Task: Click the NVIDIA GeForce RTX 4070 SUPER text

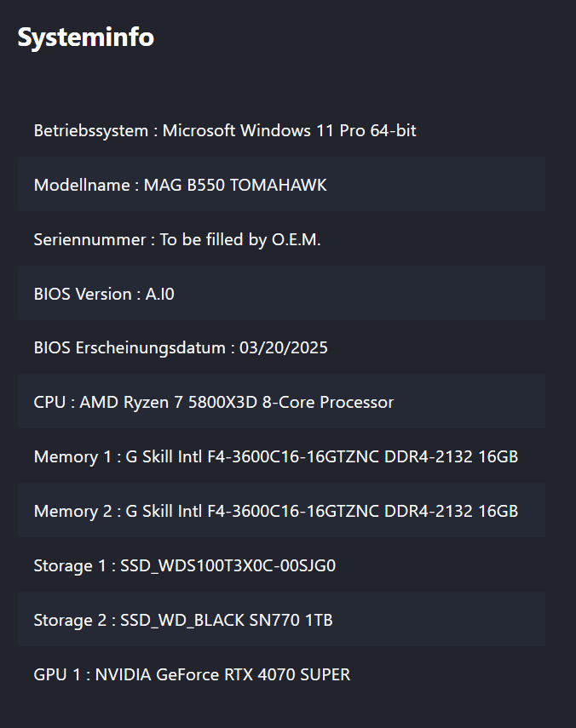Action: [x=222, y=674]
